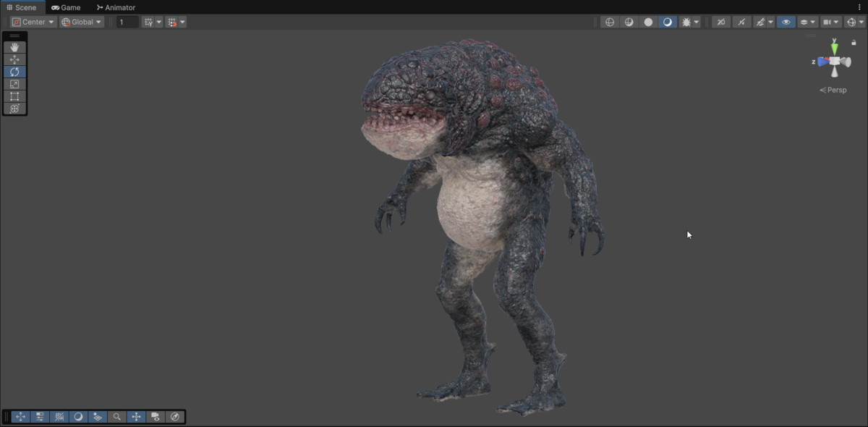Screen dimensions: 868x427
Task: Click the tools panel drag handle
Action: [x=14, y=35]
